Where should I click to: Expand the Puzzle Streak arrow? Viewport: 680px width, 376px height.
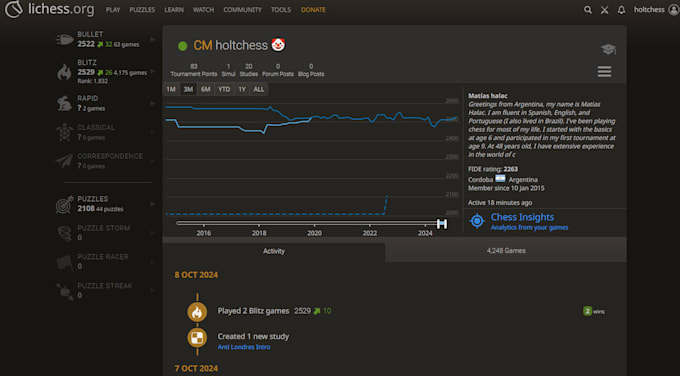(x=153, y=291)
